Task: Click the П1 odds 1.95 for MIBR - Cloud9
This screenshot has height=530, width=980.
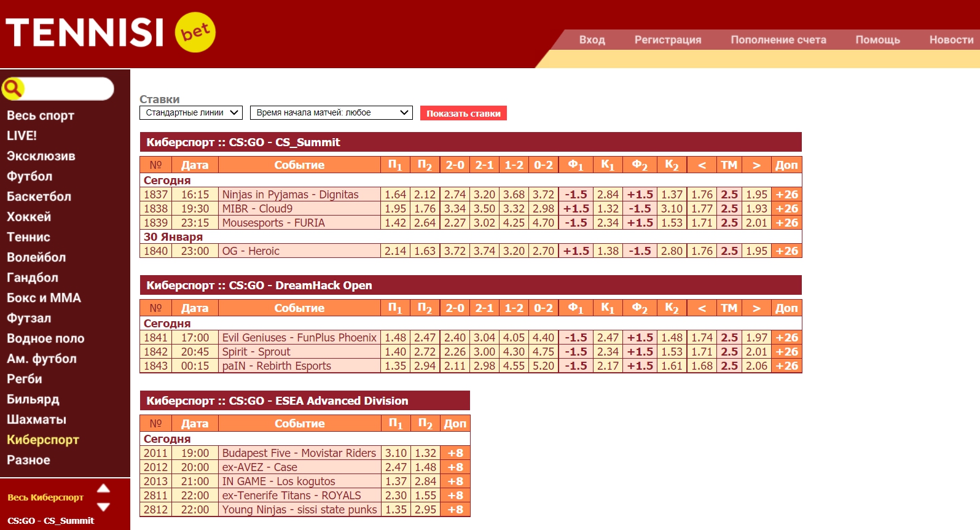Action: click(x=395, y=209)
